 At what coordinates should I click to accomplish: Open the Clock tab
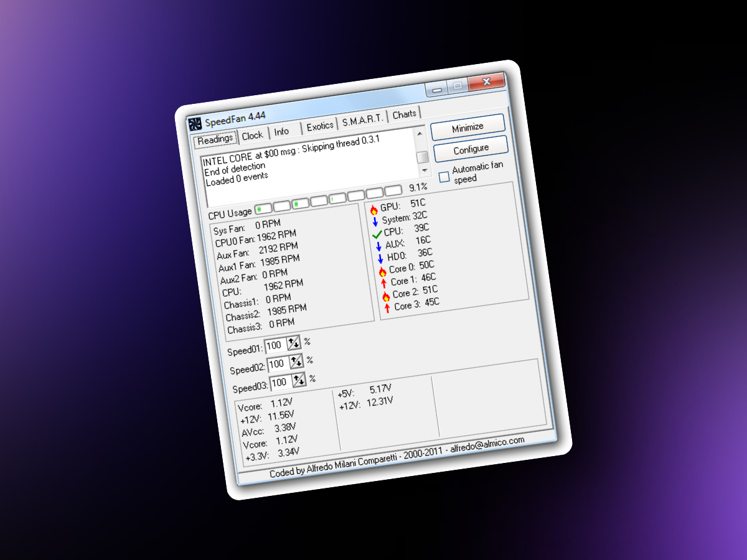pos(253,135)
